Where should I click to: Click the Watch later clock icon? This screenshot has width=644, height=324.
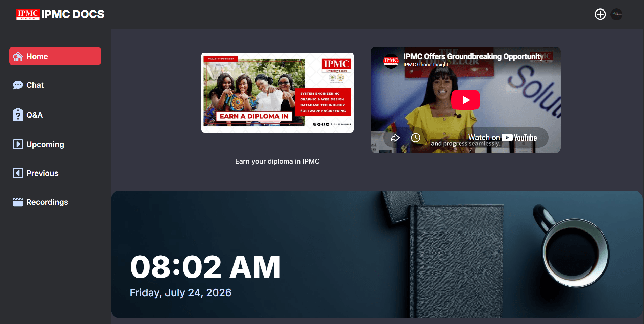coord(416,138)
